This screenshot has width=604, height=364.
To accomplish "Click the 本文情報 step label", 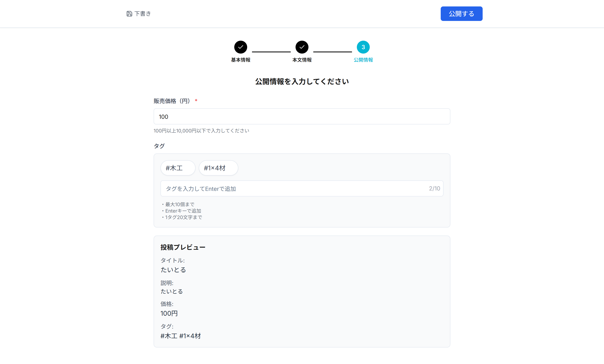I will (x=302, y=60).
